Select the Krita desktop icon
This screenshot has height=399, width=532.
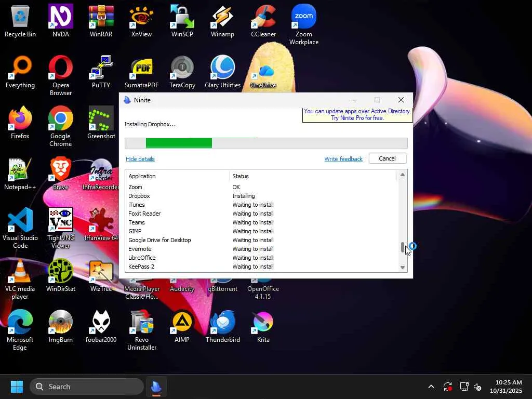pos(263,326)
